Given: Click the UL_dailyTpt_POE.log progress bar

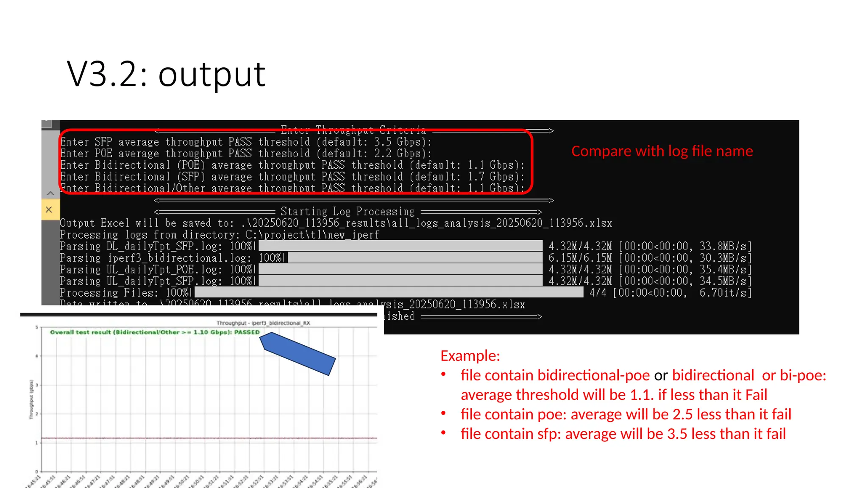Looking at the screenshot, I should (x=401, y=269).
